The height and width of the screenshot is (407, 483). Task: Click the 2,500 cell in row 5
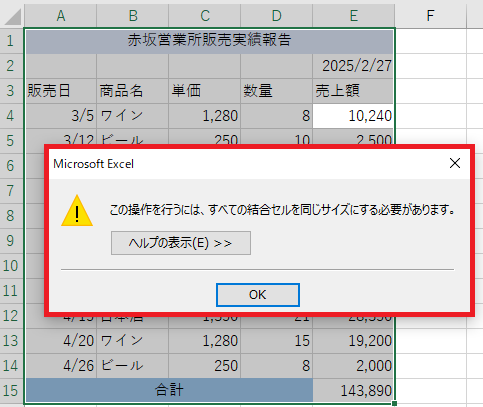[x=353, y=137]
